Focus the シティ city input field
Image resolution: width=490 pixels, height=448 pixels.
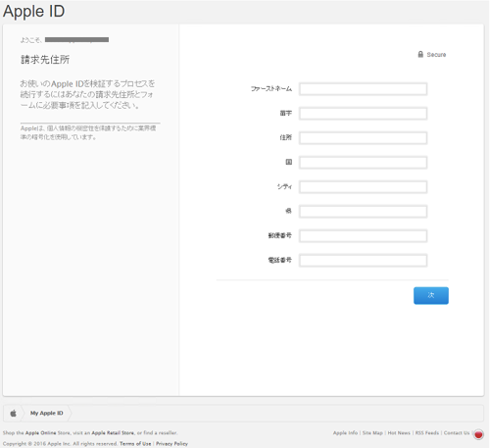click(363, 187)
